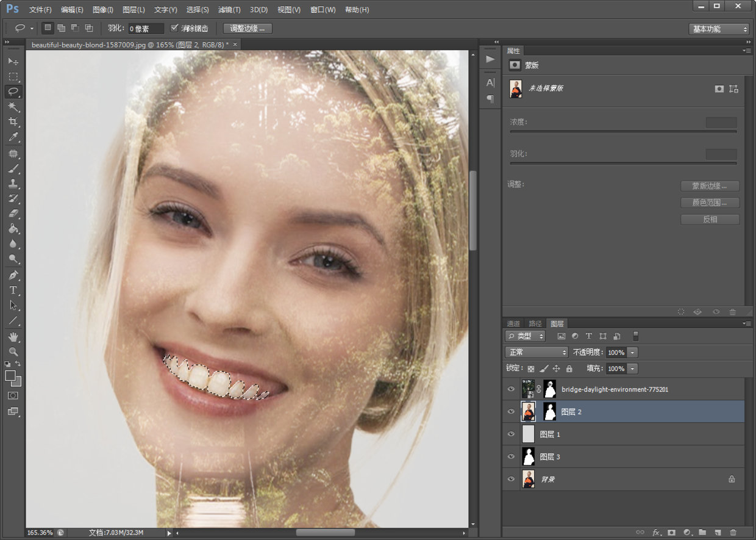Toggle the 消除锯齿 anti-alias checkbox
Image resolution: width=756 pixels, height=540 pixels.
[174, 28]
